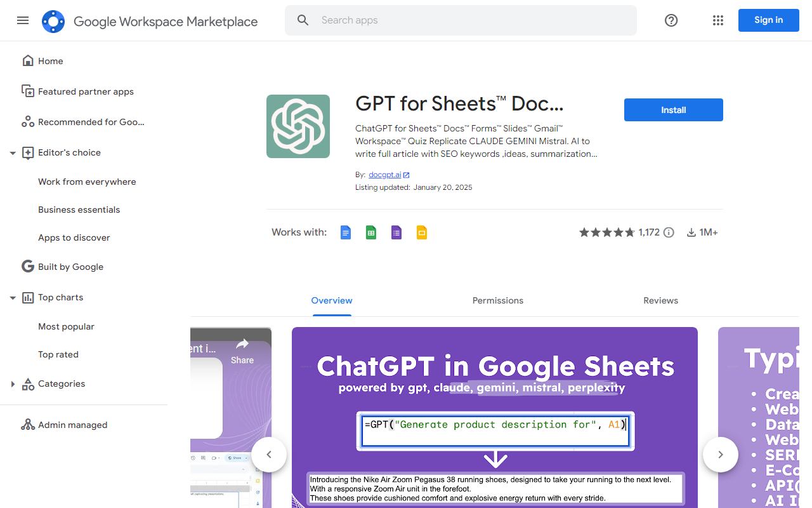
Task: Click the '1M+' installs text
Action: 709,232
